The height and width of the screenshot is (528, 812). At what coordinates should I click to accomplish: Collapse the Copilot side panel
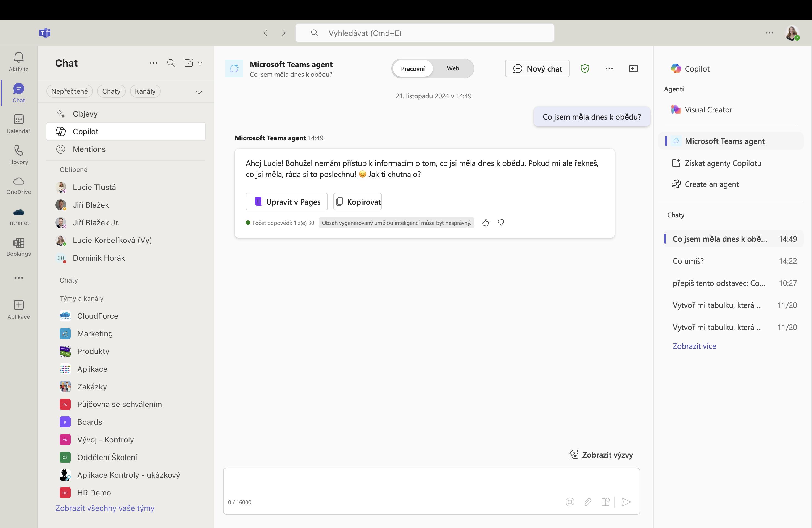pyautogui.click(x=633, y=68)
